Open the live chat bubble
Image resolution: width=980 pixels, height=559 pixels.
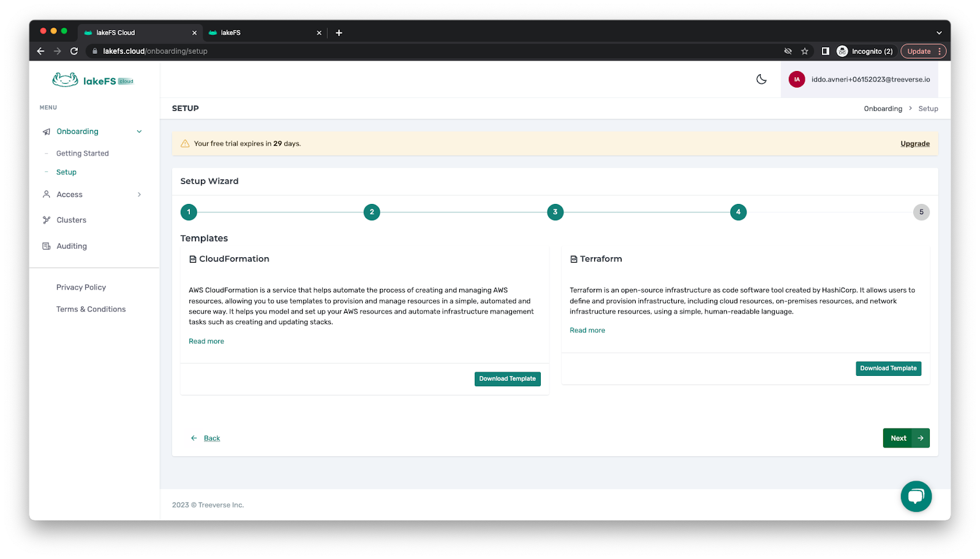(x=916, y=496)
